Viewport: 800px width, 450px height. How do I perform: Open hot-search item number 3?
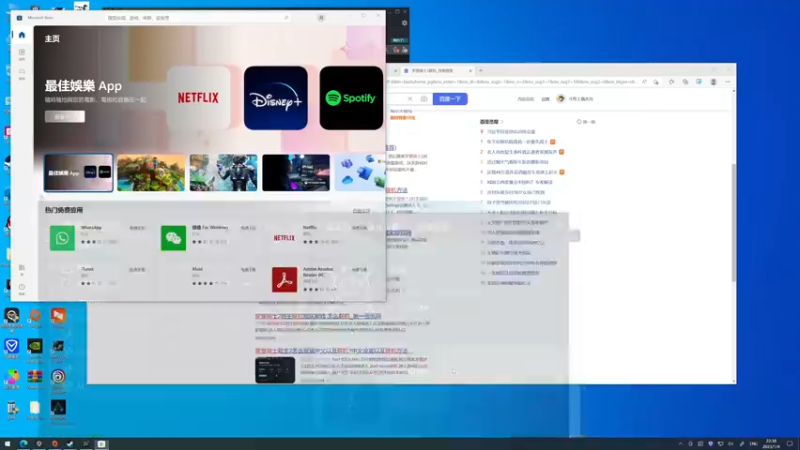pos(518,162)
